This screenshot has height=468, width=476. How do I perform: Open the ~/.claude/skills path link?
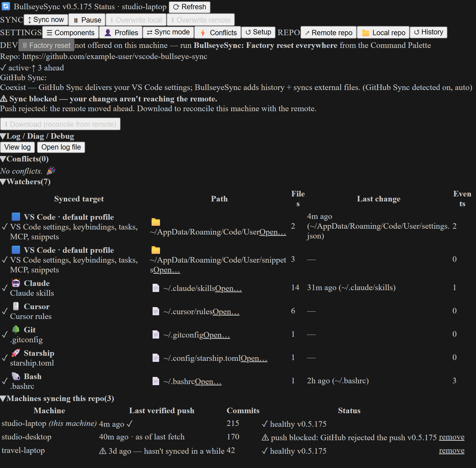[228, 288]
